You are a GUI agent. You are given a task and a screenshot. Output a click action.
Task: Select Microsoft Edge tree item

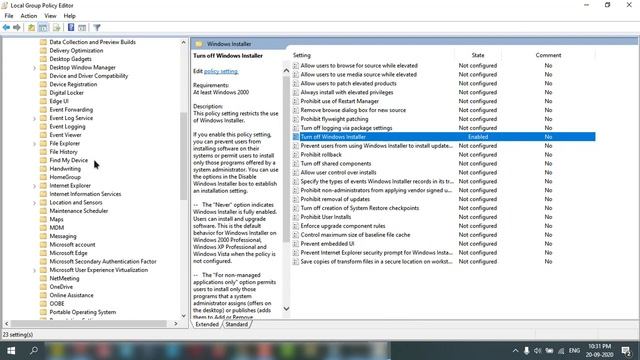click(x=68, y=253)
